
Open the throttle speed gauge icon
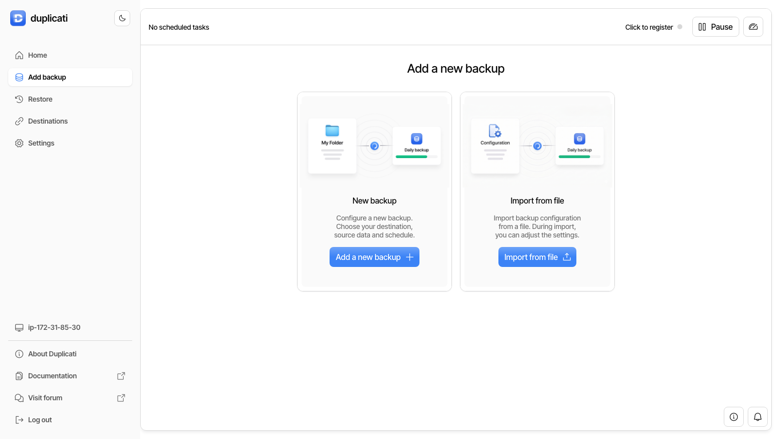click(753, 27)
